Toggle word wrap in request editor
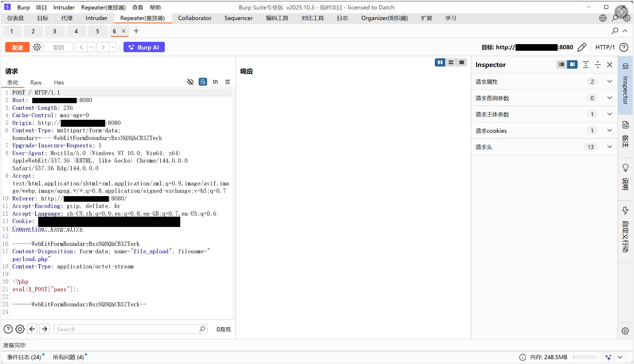The width and height of the screenshot is (634, 364). tap(203, 82)
